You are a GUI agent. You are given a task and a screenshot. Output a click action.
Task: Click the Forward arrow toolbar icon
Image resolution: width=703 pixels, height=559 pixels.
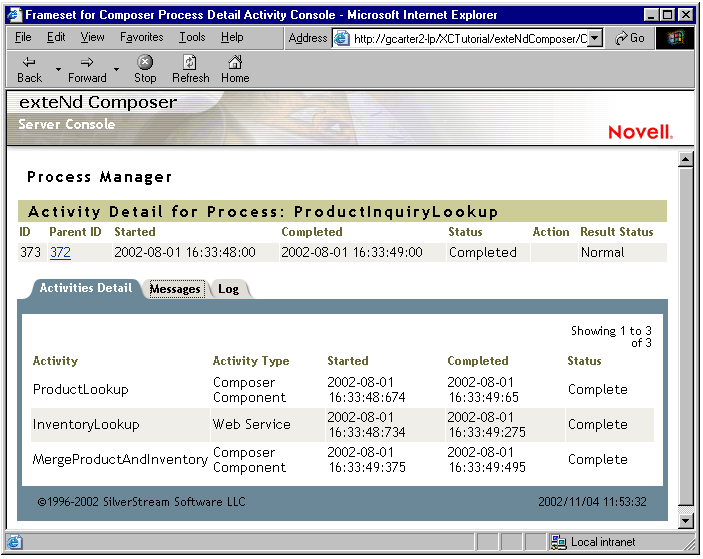pyautogui.click(x=87, y=62)
